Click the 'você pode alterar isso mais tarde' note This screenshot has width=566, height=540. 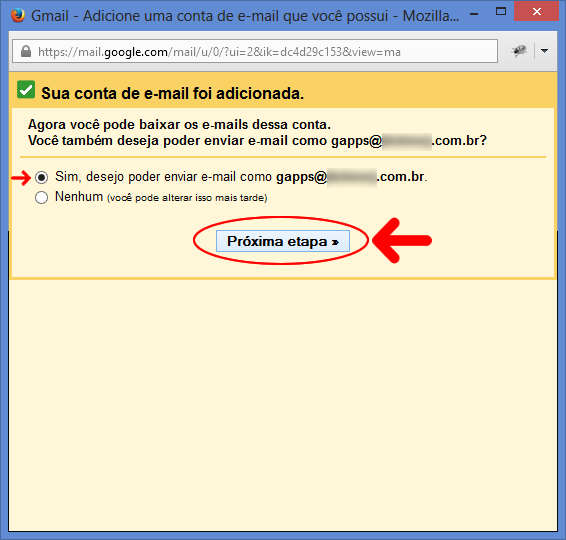tap(187, 198)
